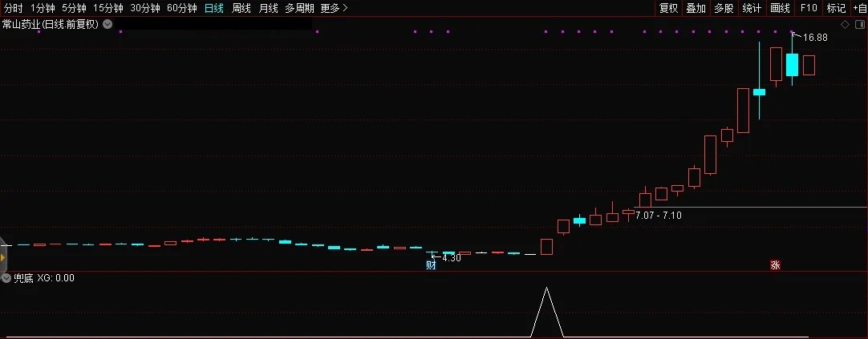This screenshot has height=339, width=868.
Task: Click the 叠加 overlay button
Action: pos(696,8)
